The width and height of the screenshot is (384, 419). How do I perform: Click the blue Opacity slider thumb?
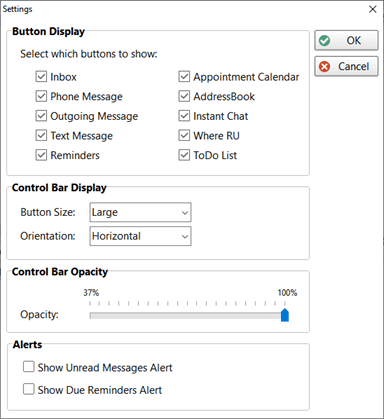pos(285,315)
